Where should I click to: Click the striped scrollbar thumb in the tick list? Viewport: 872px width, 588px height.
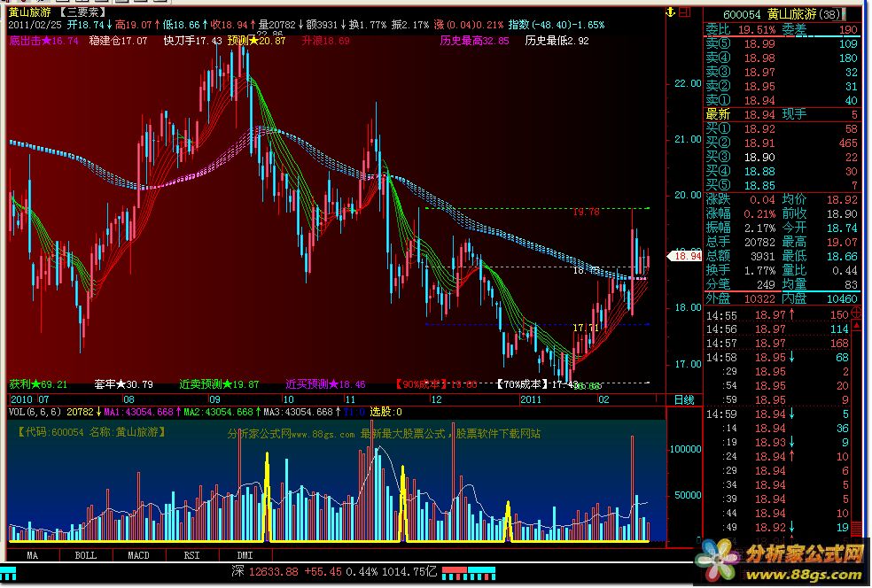click(x=858, y=528)
